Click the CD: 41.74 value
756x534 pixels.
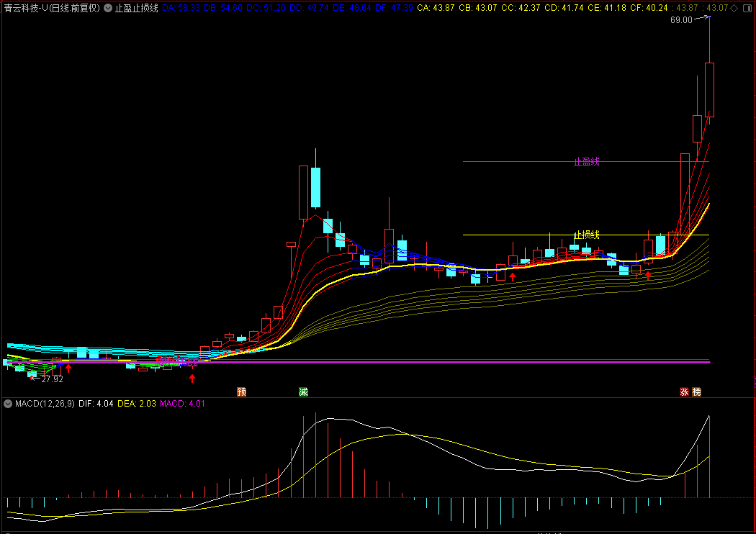coord(564,8)
